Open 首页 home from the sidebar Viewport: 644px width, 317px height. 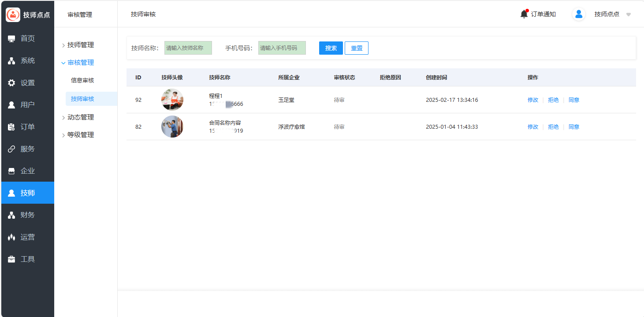[27, 39]
